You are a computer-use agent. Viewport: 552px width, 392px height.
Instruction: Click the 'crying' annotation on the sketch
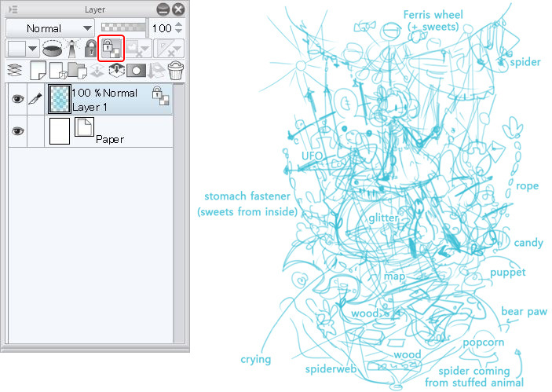(x=256, y=360)
